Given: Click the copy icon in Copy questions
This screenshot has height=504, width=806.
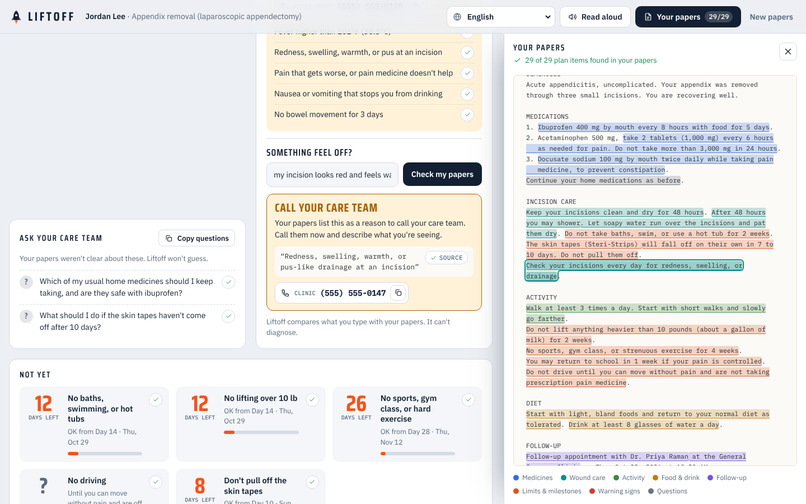Looking at the screenshot, I should tap(169, 238).
